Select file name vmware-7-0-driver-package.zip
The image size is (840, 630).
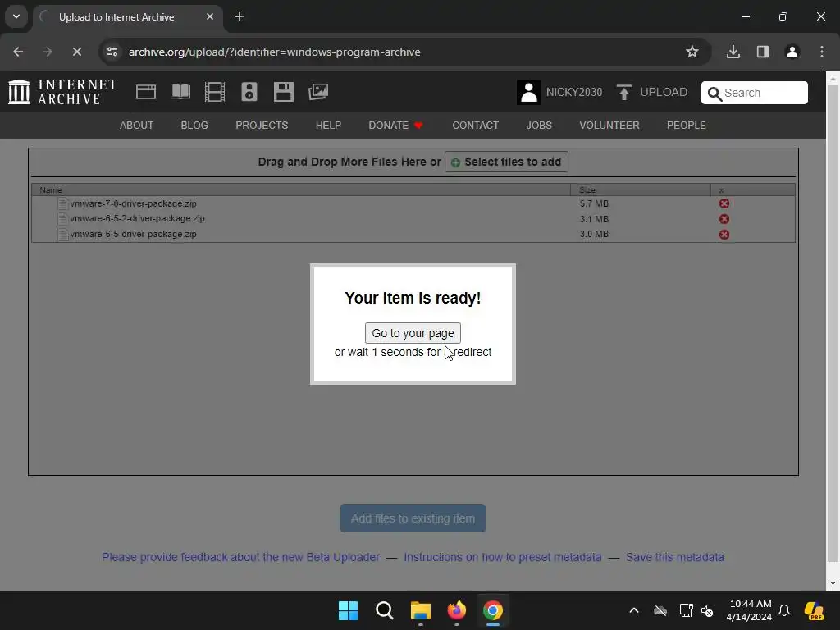(x=134, y=203)
